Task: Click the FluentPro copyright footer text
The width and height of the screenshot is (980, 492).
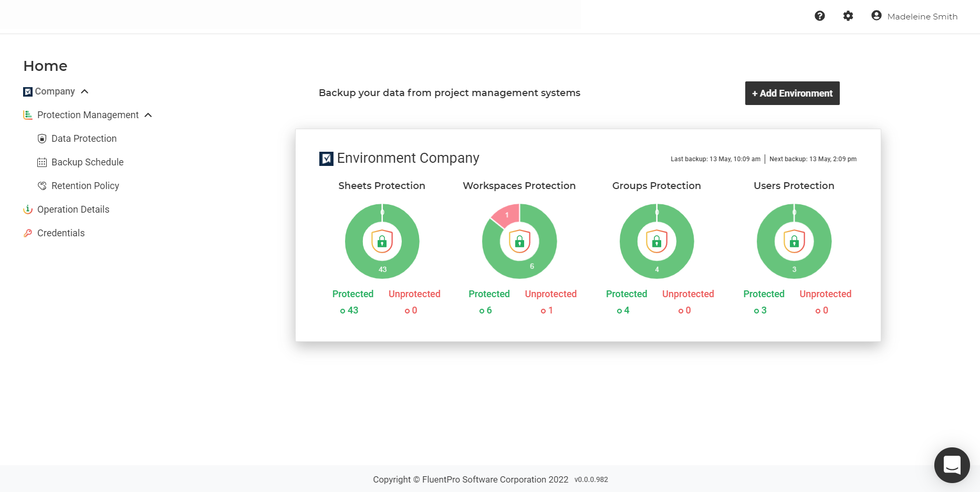Action: coord(471,479)
